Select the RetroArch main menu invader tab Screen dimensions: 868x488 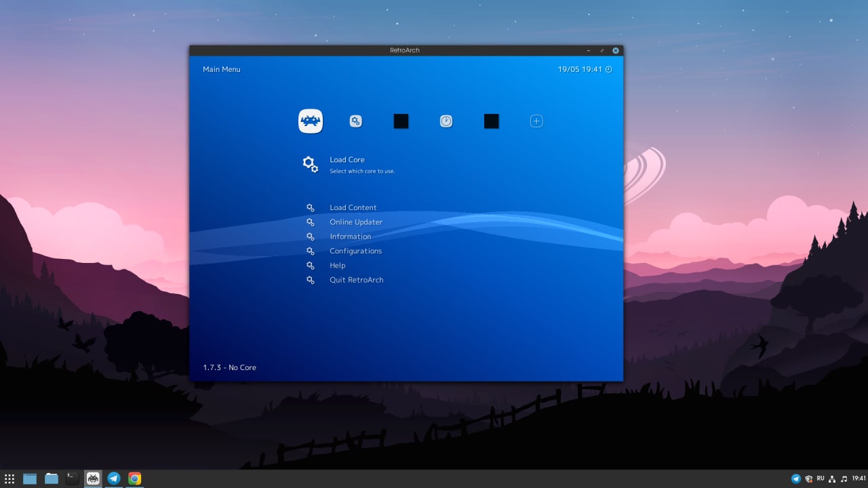pos(311,121)
